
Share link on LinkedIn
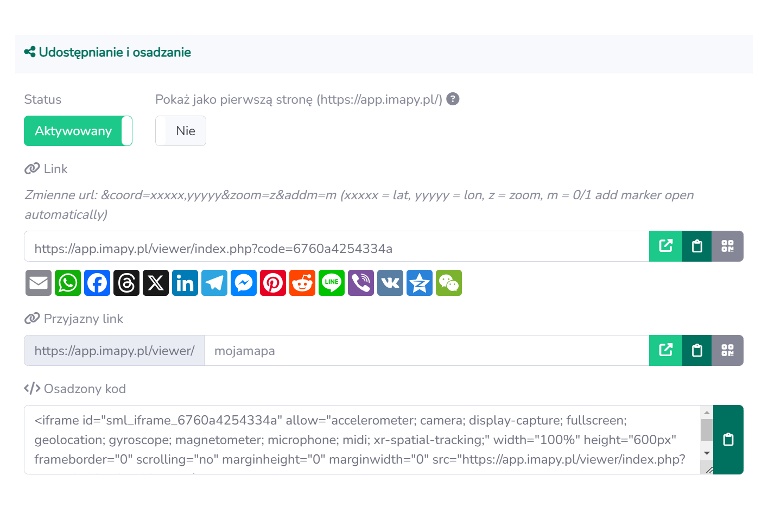(185, 283)
